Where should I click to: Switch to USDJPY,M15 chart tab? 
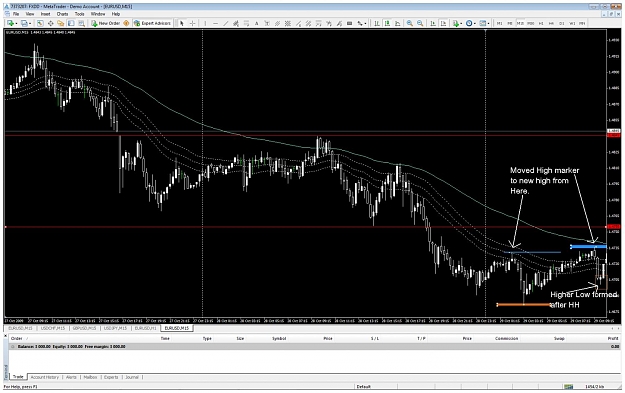tap(115, 328)
